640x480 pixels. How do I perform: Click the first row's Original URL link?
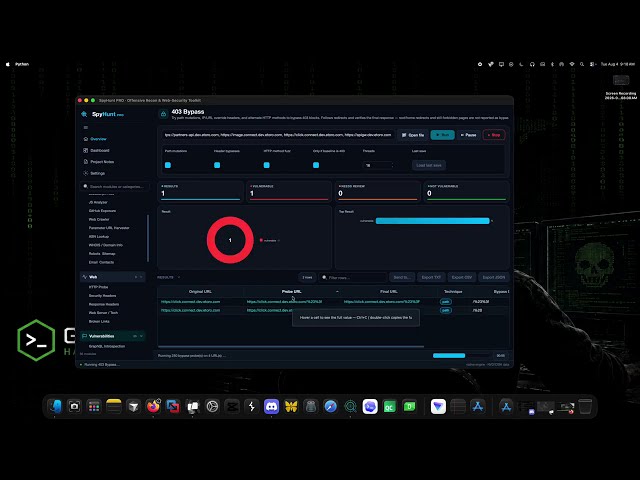(x=190, y=302)
